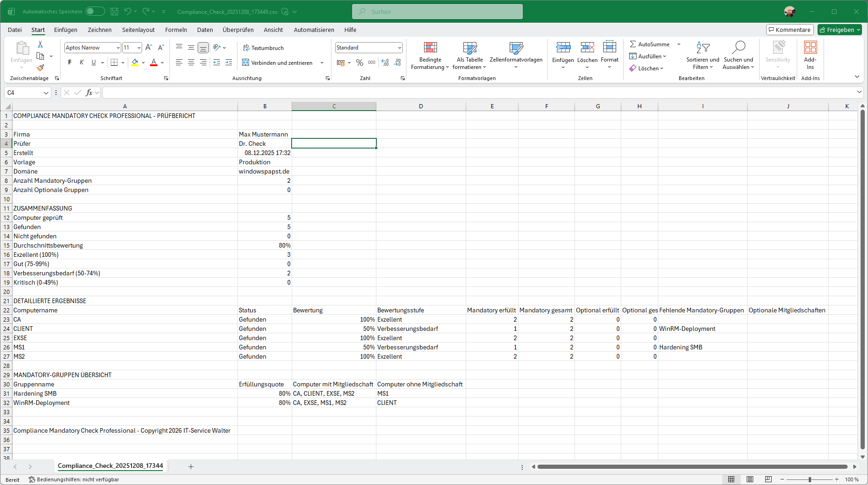Switch to the Daten tab
Viewport: 868px width, 485px height.
tap(205, 30)
